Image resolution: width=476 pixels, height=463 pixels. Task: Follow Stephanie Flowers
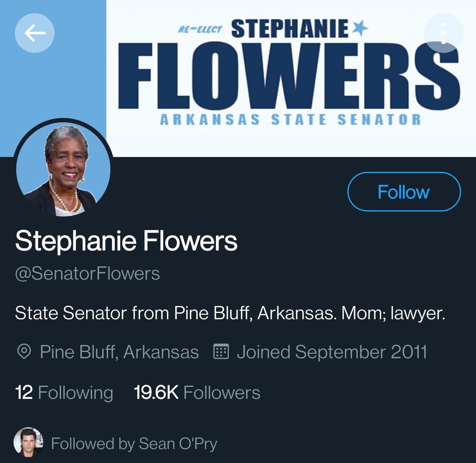coord(404,192)
